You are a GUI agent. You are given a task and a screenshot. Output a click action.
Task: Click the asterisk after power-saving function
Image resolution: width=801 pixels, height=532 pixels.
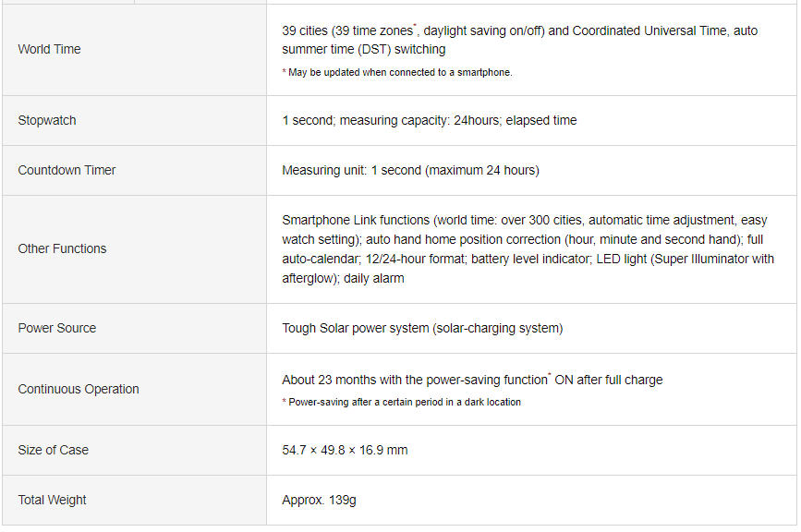click(x=550, y=374)
